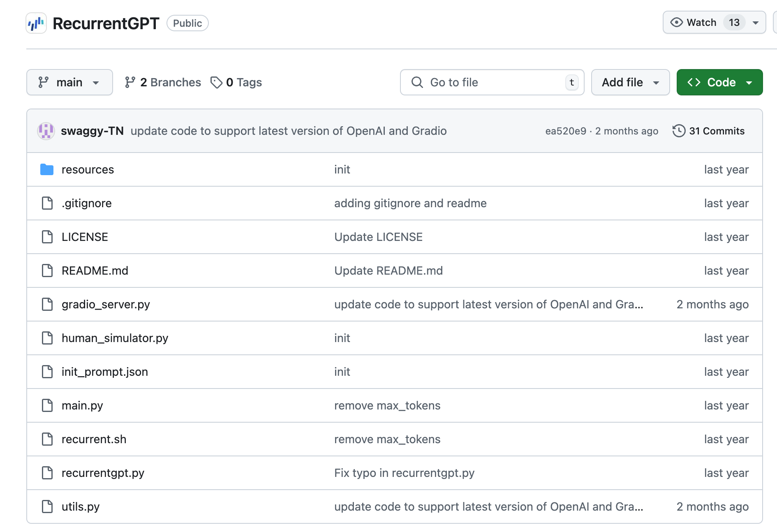Click the RecurrentGPT repository avatar icon
Image resolution: width=777 pixels, height=532 pixels.
coord(36,23)
